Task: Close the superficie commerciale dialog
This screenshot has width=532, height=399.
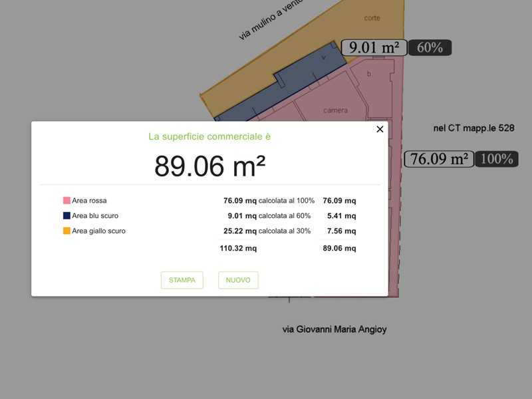Action: coord(380,129)
